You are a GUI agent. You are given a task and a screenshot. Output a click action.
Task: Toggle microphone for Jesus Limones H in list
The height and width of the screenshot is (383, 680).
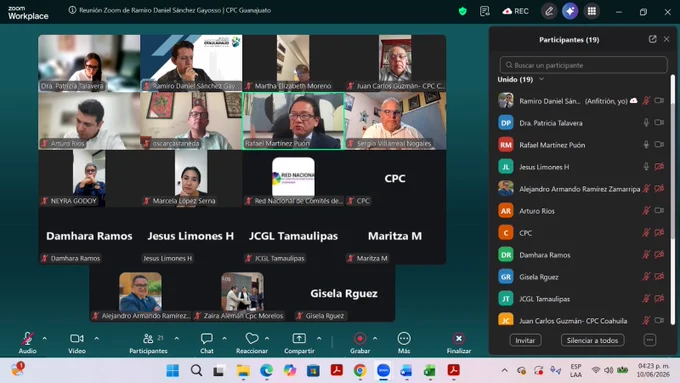click(646, 167)
